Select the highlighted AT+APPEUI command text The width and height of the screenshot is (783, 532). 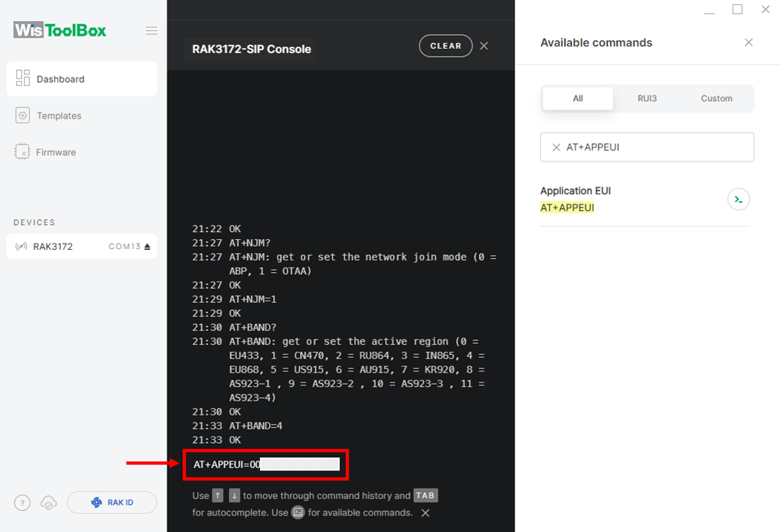[x=567, y=208]
